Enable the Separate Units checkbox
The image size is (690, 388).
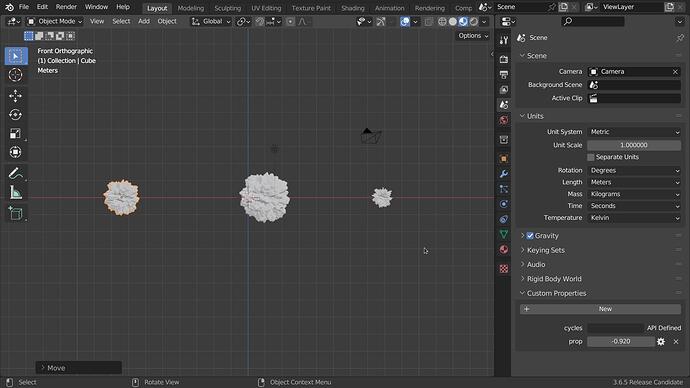click(591, 157)
